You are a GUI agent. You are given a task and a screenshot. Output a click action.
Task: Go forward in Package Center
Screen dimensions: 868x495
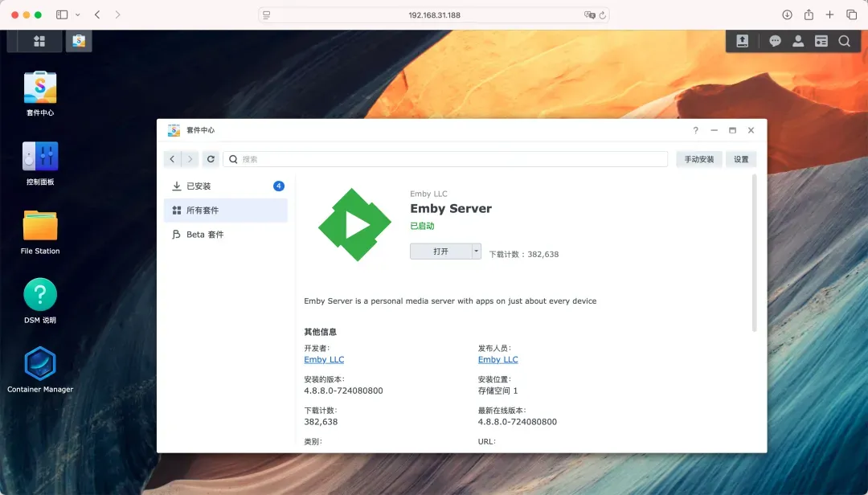(190, 159)
